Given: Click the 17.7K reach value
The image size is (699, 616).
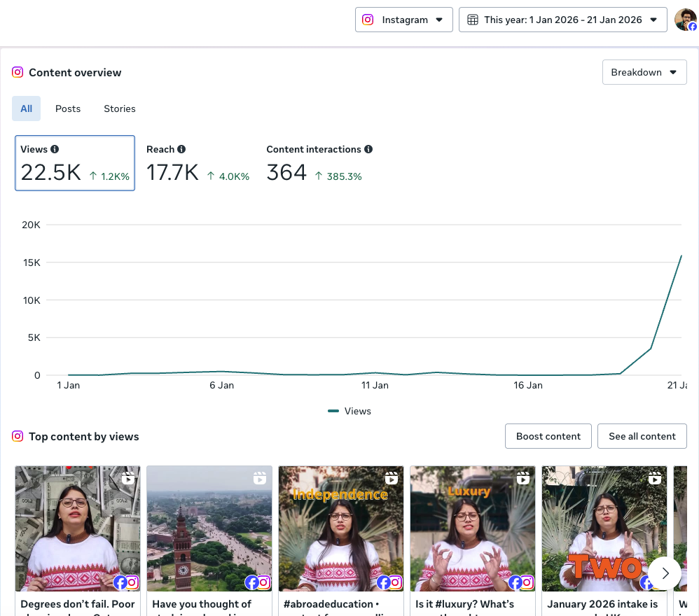Looking at the screenshot, I should tap(172, 172).
